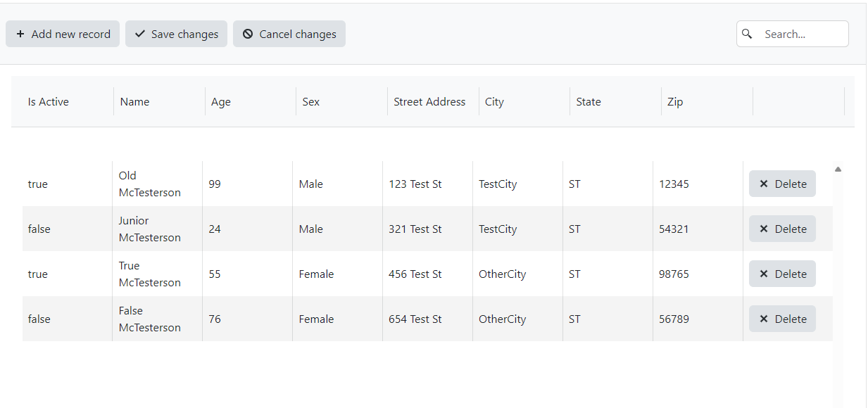Type in the Search input field
868x408 pixels.
tap(801, 34)
